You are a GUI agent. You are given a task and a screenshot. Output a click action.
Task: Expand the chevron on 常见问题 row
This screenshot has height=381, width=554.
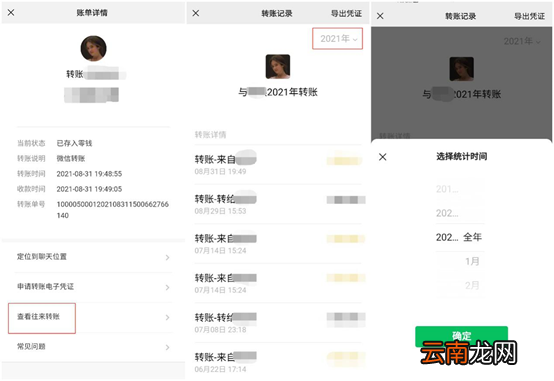[167, 348]
